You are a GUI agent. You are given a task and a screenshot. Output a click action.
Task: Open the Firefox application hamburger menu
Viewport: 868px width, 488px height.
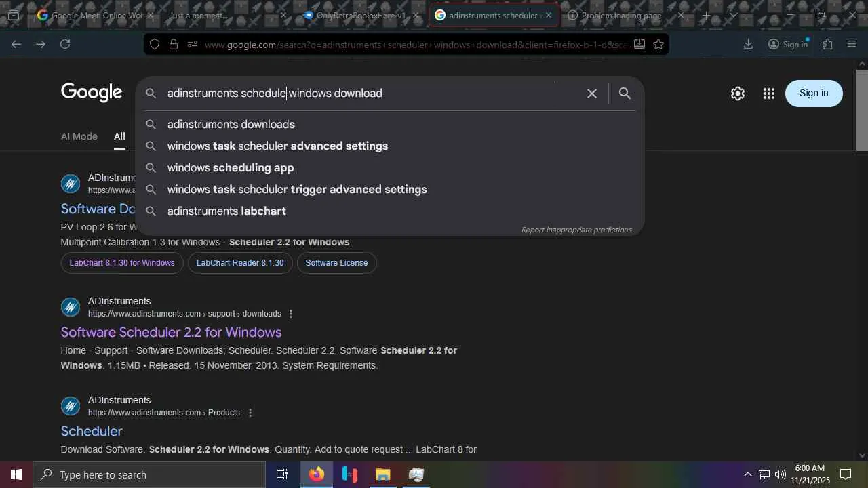point(852,44)
